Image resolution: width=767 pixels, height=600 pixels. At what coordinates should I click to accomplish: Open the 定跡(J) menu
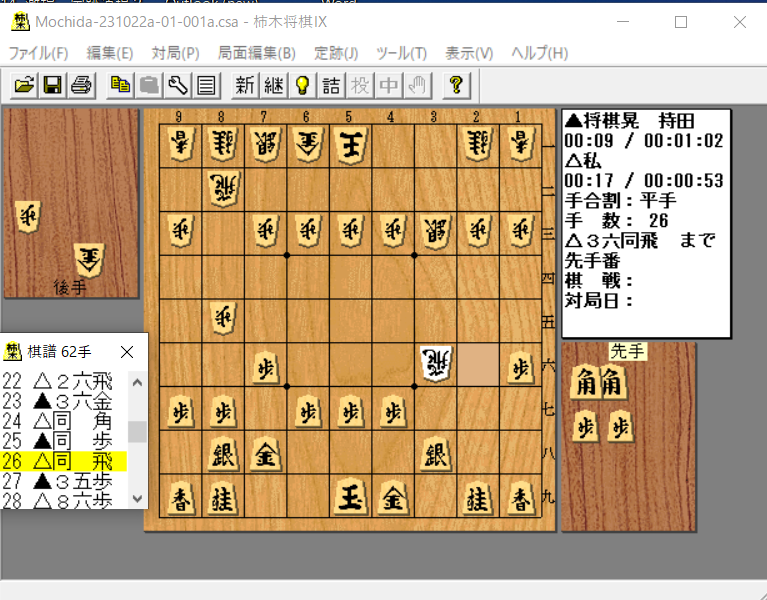click(x=336, y=53)
